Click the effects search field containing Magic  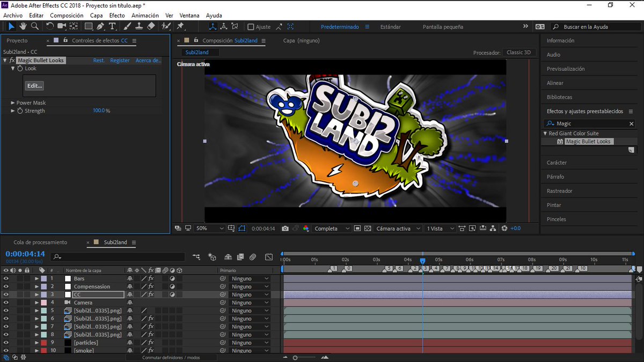click(590, 124)
